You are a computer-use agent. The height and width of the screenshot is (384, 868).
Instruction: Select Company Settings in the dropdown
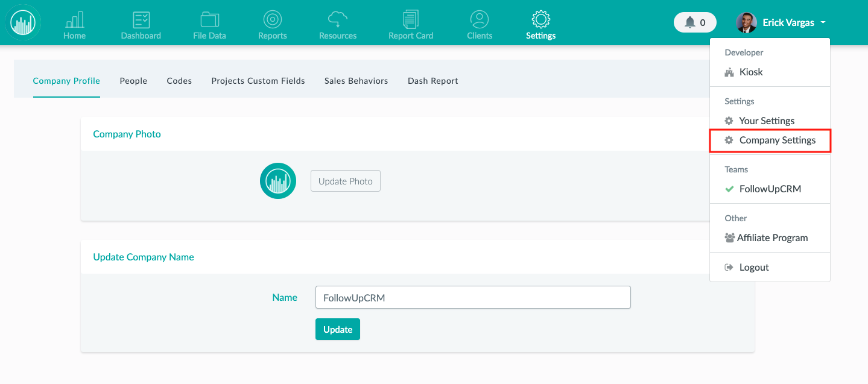click(770, 140)
